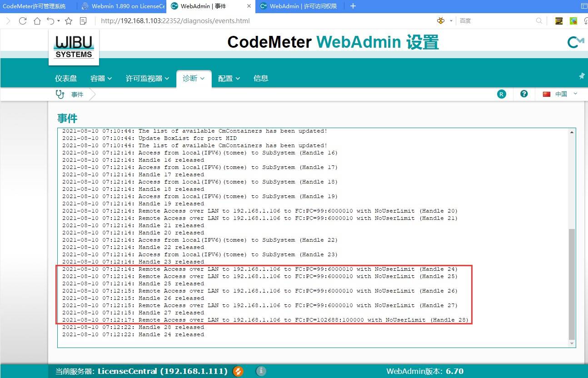This screenshot has height=378, width=588.
Task: Click the green R user icon
Action: point(501,94)
